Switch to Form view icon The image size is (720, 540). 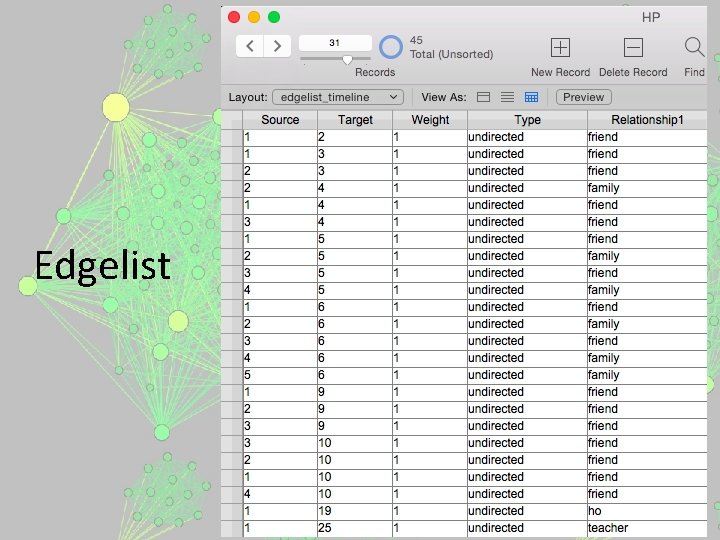point(483,97)
